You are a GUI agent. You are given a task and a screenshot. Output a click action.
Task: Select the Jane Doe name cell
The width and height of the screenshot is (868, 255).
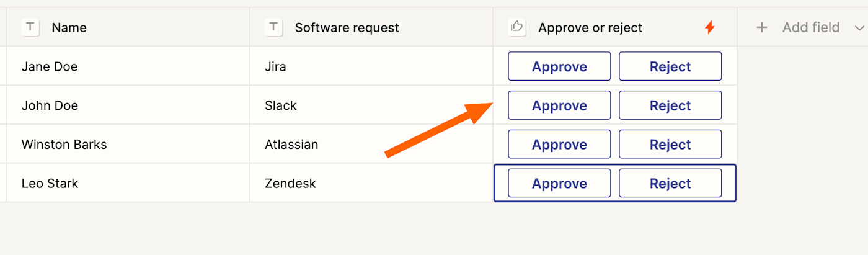tap(128, 66)
